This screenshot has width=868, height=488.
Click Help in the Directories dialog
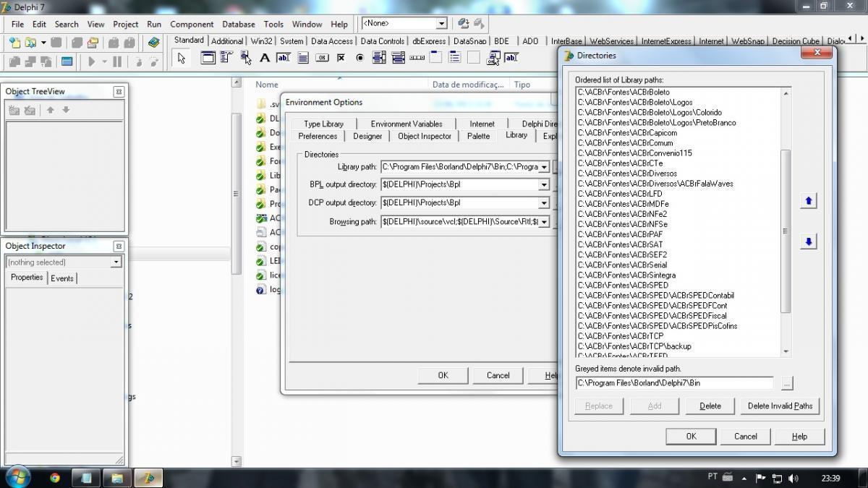click(x=799, y=436)
